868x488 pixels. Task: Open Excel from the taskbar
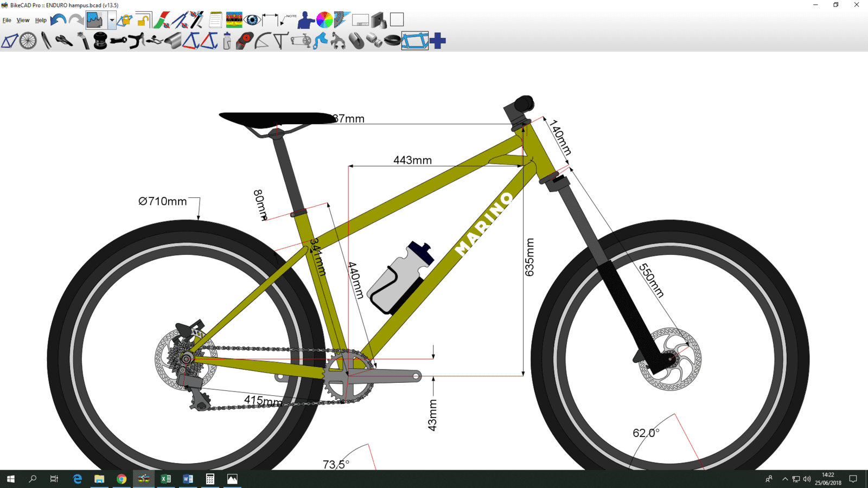166,479
